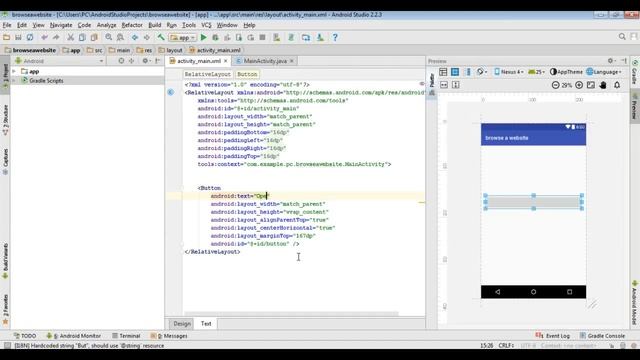The image size is (640, 360).
Task: Open the CRLF line separator selector
Action: click(507, 346)
